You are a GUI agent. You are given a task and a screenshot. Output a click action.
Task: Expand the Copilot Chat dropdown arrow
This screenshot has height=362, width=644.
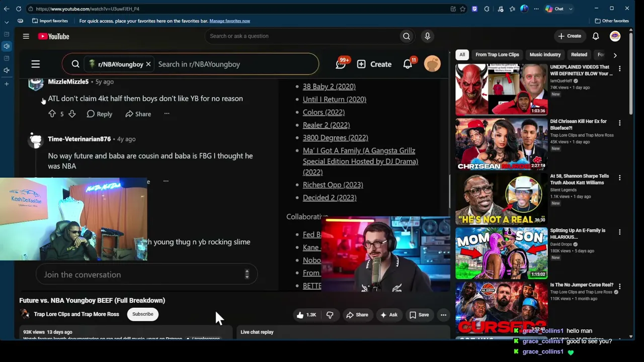tap(571, 9)
